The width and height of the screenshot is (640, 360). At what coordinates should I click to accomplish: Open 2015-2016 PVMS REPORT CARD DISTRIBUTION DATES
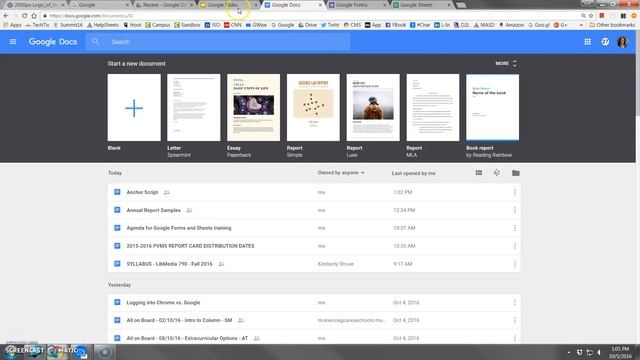tap(190, 246)
